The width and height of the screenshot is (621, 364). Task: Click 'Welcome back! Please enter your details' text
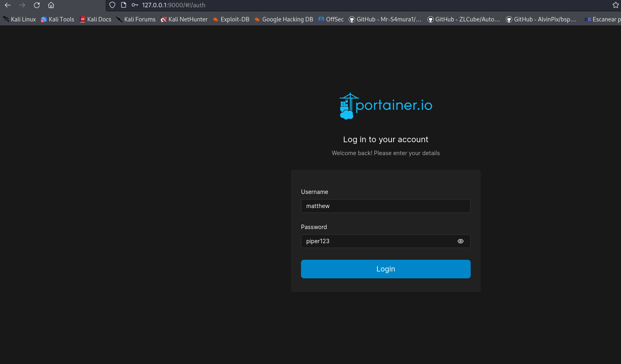point(386,153)
